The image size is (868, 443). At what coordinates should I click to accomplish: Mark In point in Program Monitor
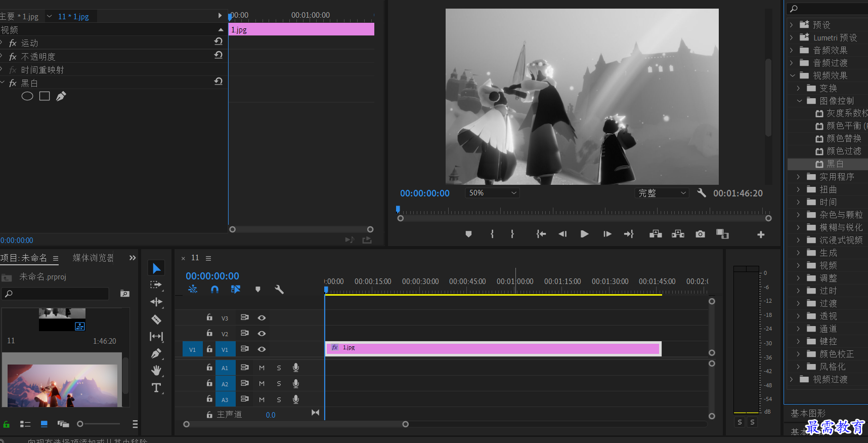click(x=492, y=234)
